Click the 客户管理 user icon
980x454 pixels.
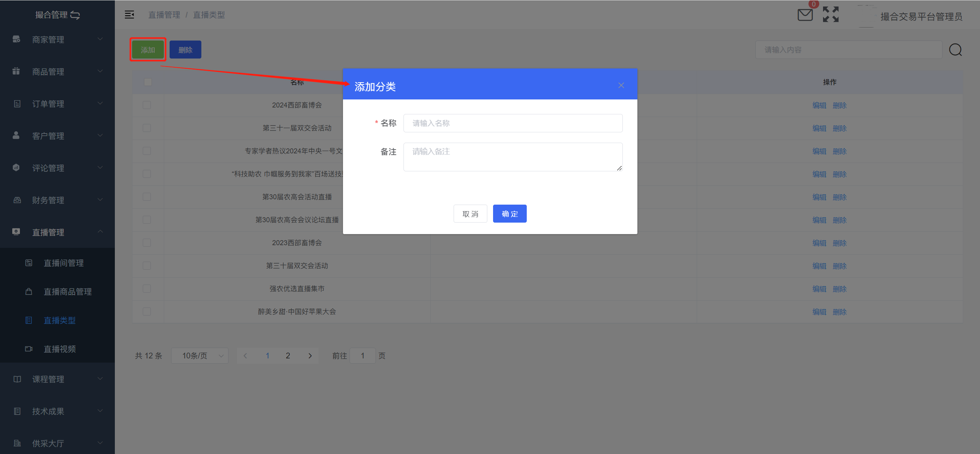(16, 135)
